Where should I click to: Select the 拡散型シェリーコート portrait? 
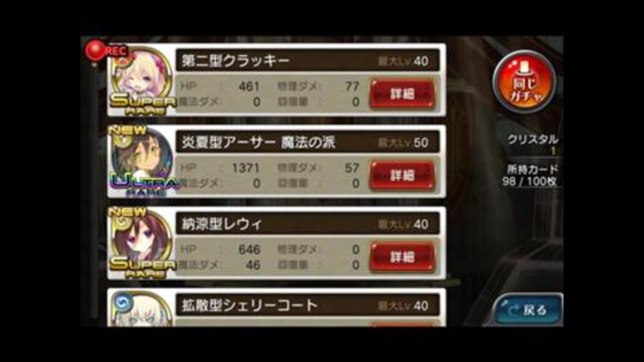pyautogui.click(x=142, y=309)
